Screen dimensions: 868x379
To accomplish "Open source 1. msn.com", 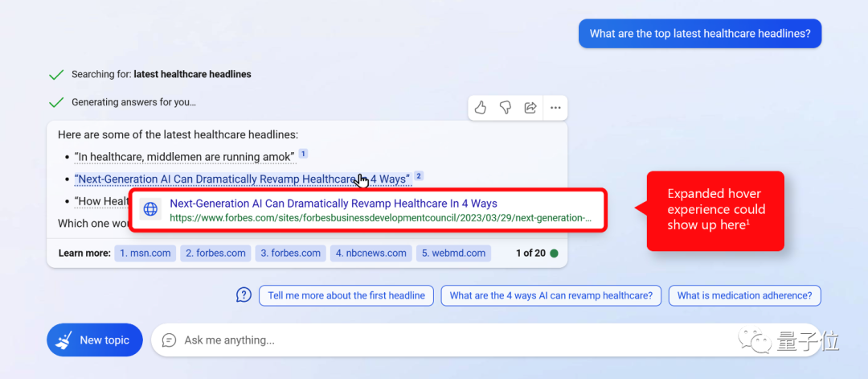I will 145,253.
